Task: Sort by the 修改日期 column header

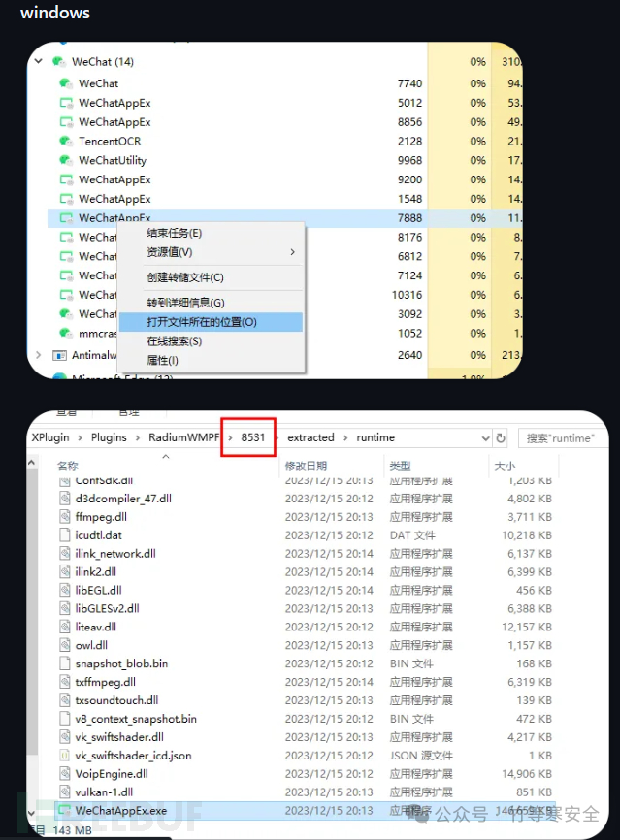Action: coord(306,466)
